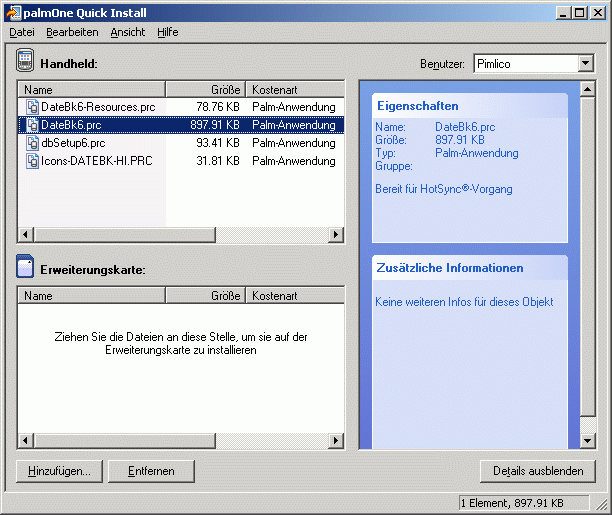Click Erweiterungskarte list scroll right arrow
Viewport: 612px width, 515px height.
[336, 441]
